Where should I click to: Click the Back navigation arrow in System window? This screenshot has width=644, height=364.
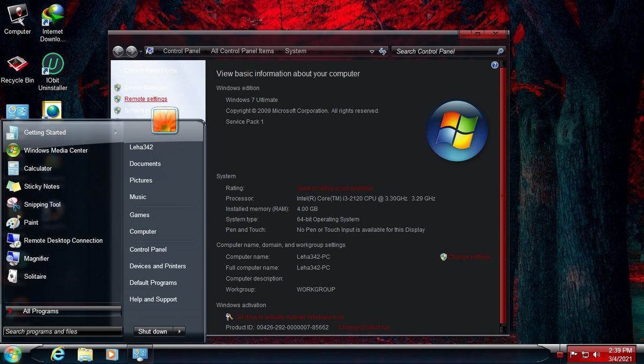tap(118, 52)
